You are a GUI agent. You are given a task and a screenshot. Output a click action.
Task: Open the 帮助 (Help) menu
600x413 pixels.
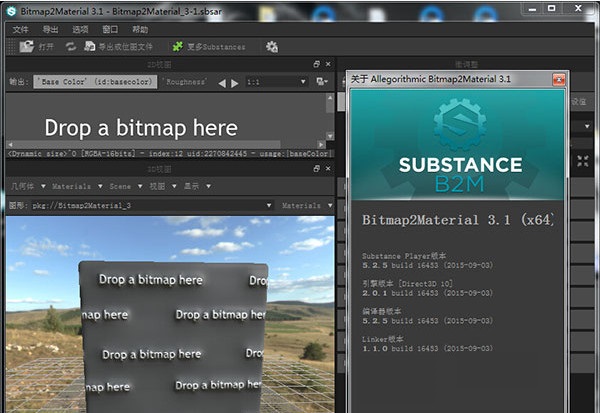coord(140,30)
